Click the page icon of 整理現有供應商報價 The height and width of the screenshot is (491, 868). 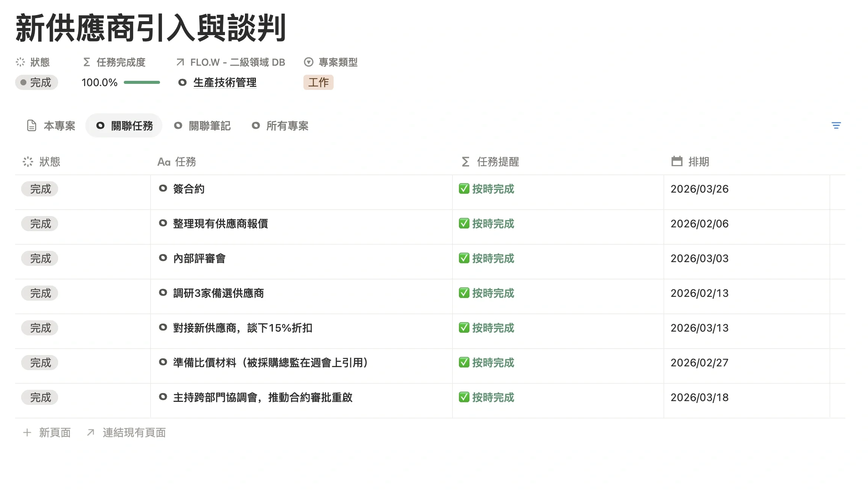click(163, 223)
